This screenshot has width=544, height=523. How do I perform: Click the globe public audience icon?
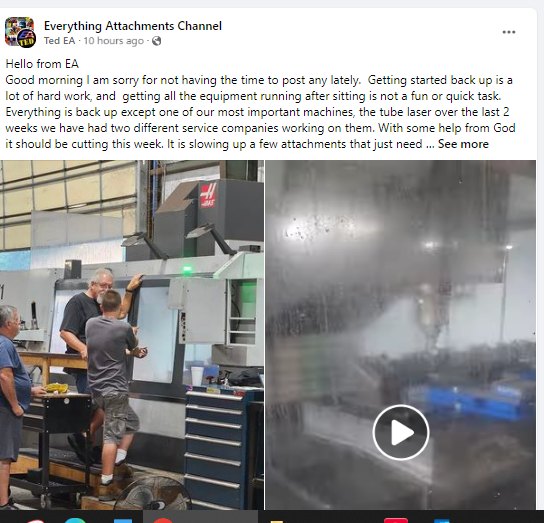(156, 41)
